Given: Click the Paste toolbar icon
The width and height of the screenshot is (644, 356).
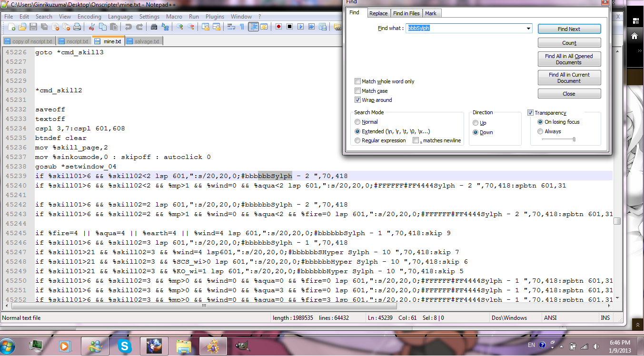Looking at the screenshot, I should 114,27.
